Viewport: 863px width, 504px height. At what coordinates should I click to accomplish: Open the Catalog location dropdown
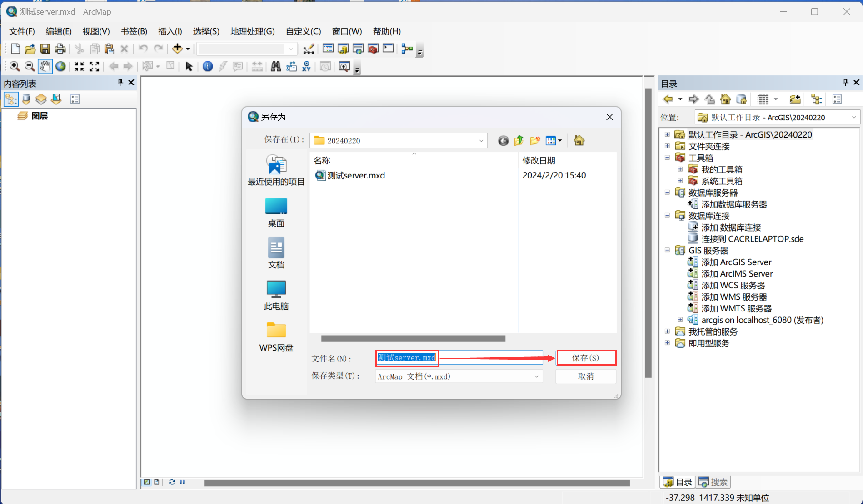coord(854,117)
